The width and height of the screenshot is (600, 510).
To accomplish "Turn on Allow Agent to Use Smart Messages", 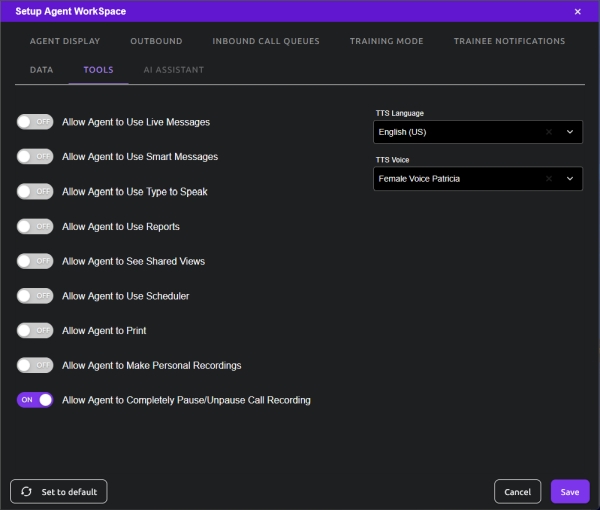I will click(35, 156).
